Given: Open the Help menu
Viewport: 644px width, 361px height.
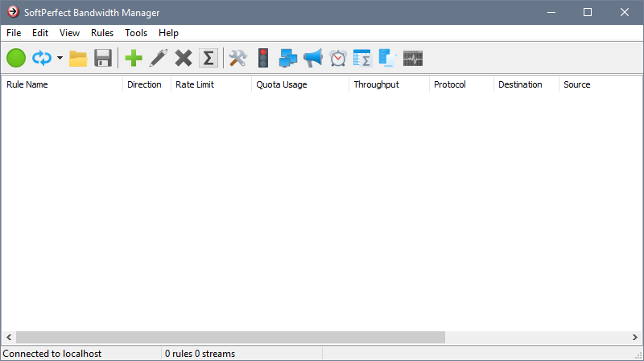Looking at the screenshot, I should [x=168, y=33].
